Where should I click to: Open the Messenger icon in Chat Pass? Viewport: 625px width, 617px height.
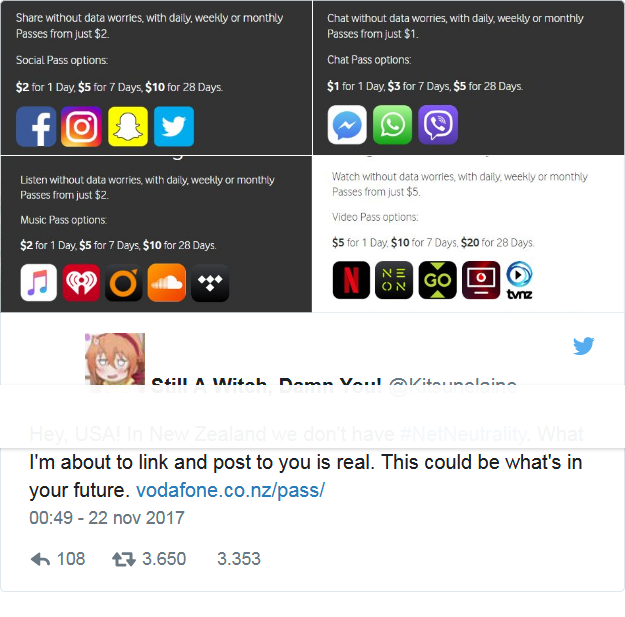pos(347,125)
